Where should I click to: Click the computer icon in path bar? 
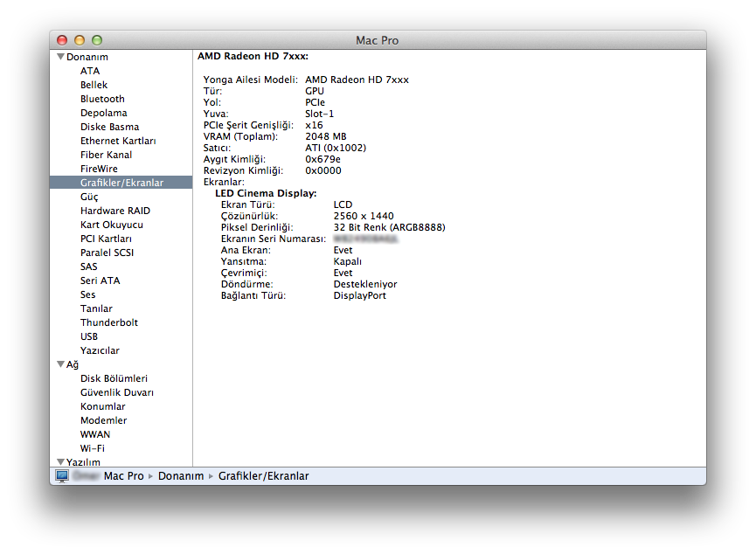62,476
